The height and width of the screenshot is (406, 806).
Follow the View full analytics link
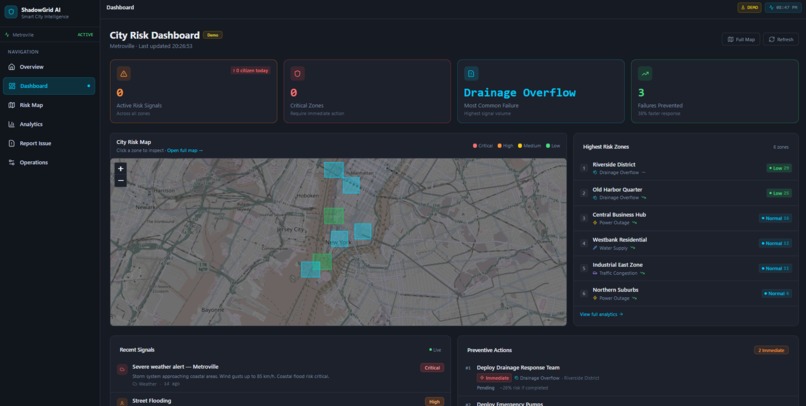[601, 314]
